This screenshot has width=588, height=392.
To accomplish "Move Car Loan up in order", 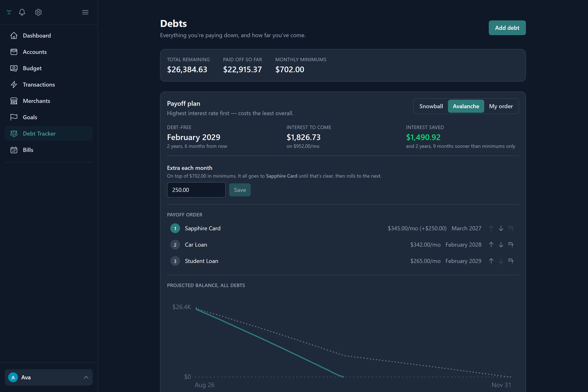I will (491, 245).
